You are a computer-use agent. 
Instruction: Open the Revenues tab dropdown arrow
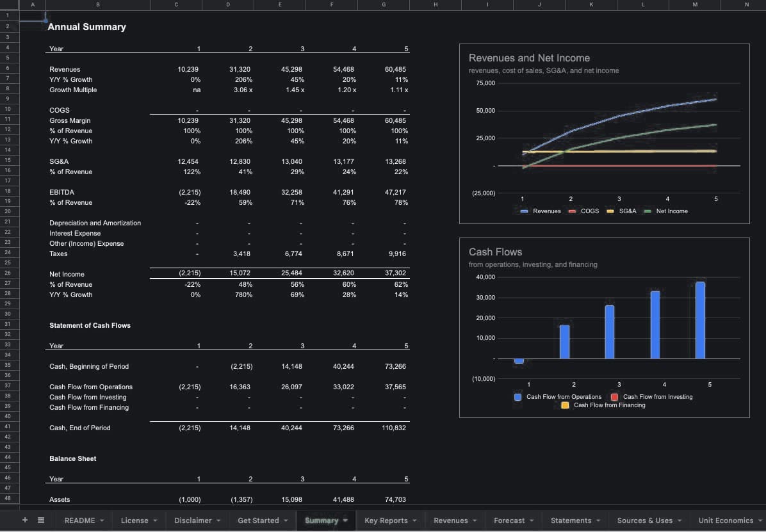(x=475, y=520)
